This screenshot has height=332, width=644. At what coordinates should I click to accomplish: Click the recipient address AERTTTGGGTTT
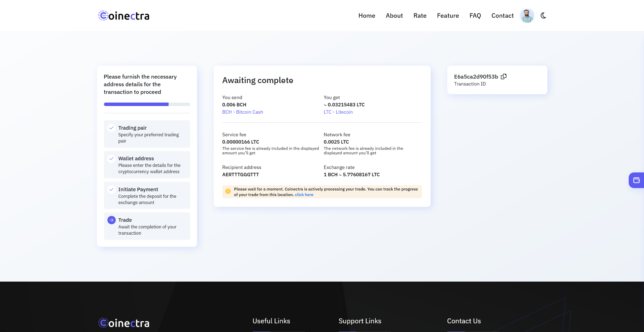pyautogui.click(x=241, y=175)
